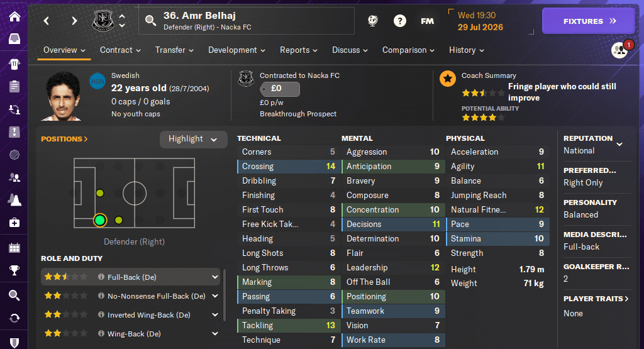Open the Player Traits link
Image resolution: width=644 pixels, height=349 pixels.
coord(596,299)
